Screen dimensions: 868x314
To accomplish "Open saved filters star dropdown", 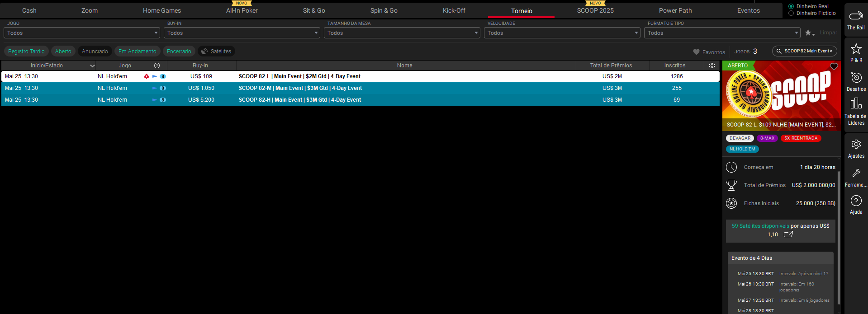I will tap(810, 33).
